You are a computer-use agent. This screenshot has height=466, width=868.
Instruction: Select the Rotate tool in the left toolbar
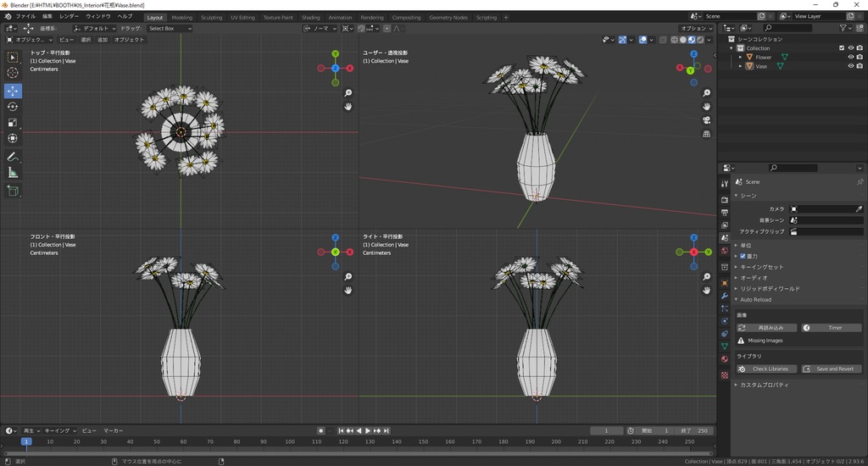click(x=13, y=107)
